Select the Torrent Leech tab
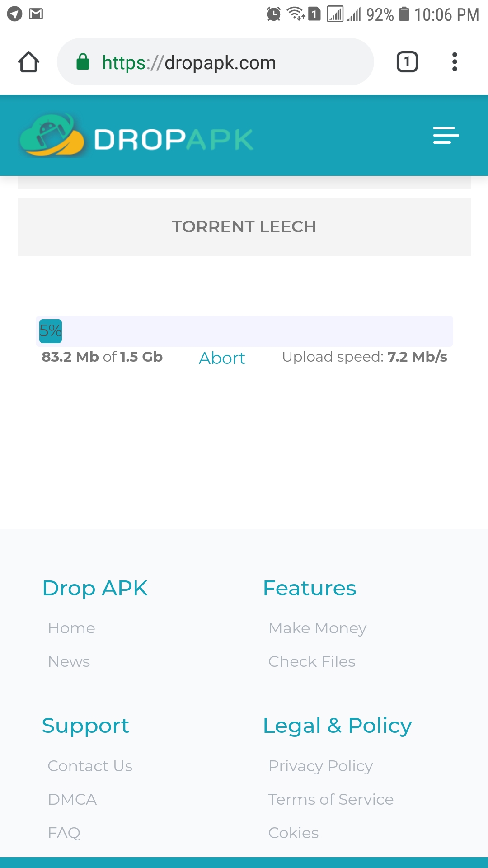 pos(244,226)
